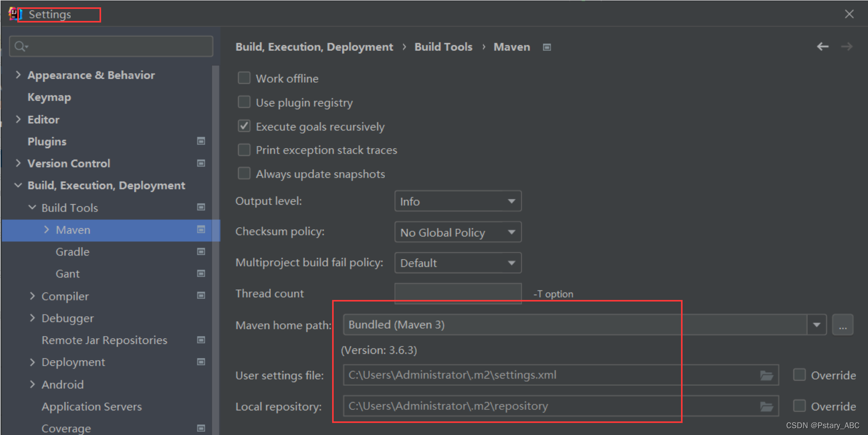
Task: Click the Thread count input field
Action: 458,294
